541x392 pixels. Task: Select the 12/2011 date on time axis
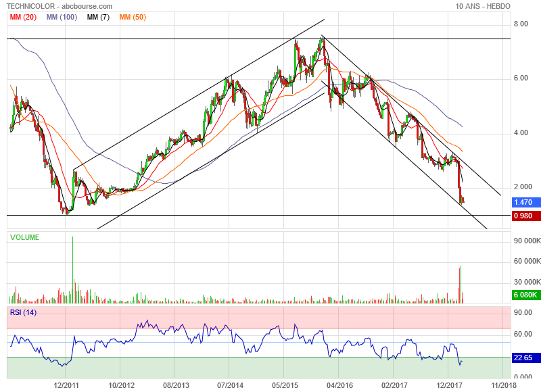point(67,384)
